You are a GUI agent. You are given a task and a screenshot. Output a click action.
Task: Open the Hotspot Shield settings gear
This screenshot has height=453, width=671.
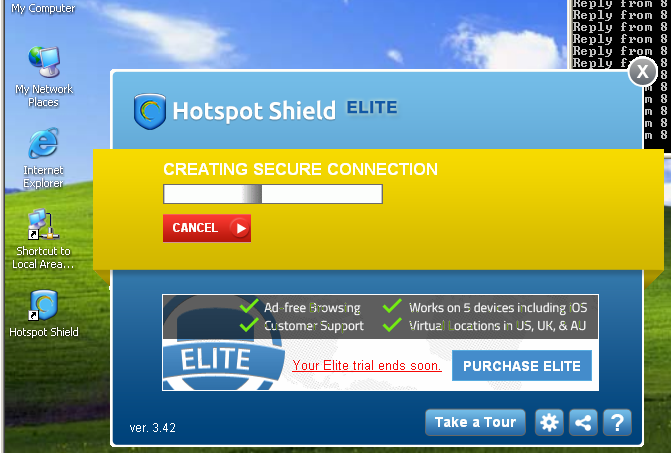[549, 423]
